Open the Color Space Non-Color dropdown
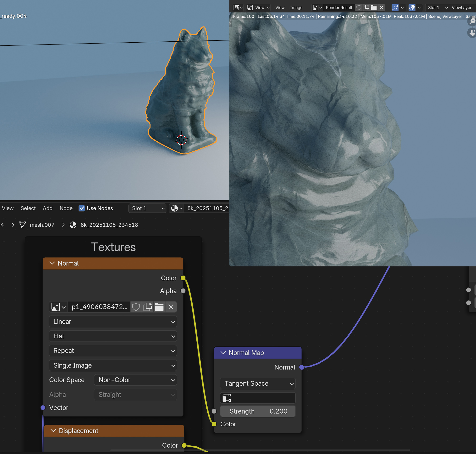Viewport: 476px width, 454px height. (x=135, y=380)
